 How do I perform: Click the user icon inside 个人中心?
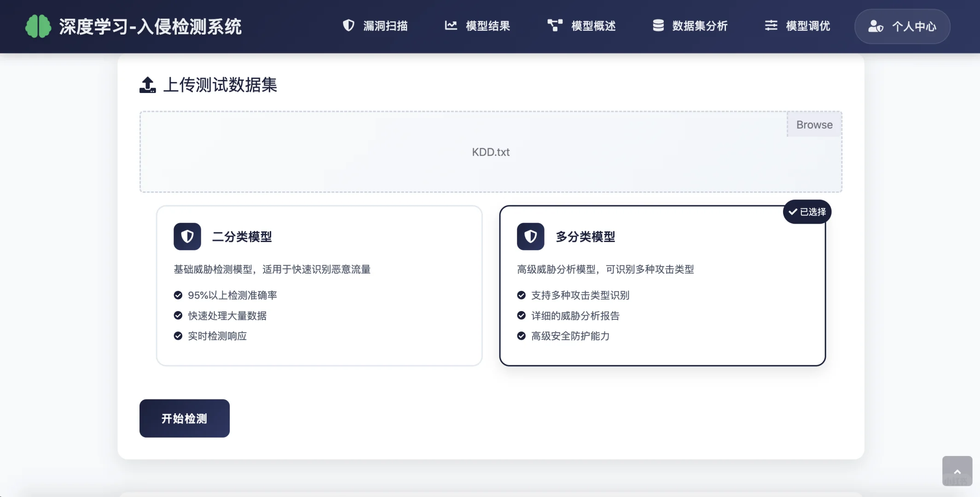pos(876,26)
